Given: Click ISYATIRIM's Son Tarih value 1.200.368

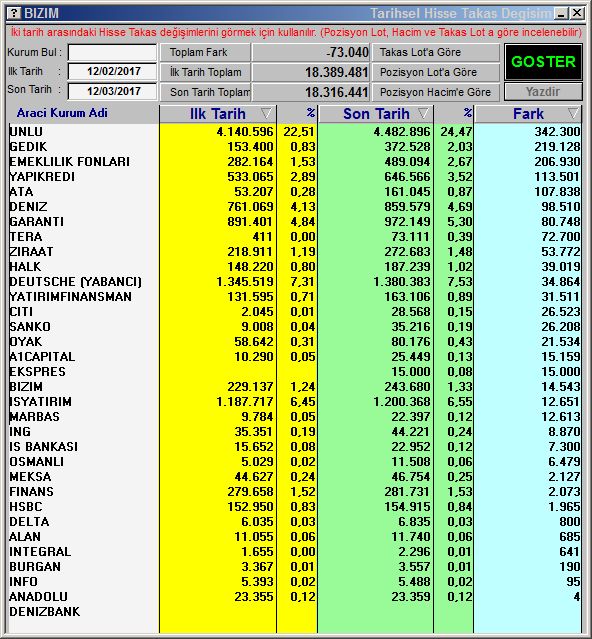Looking at the screenshot, I should click(402, 401).
